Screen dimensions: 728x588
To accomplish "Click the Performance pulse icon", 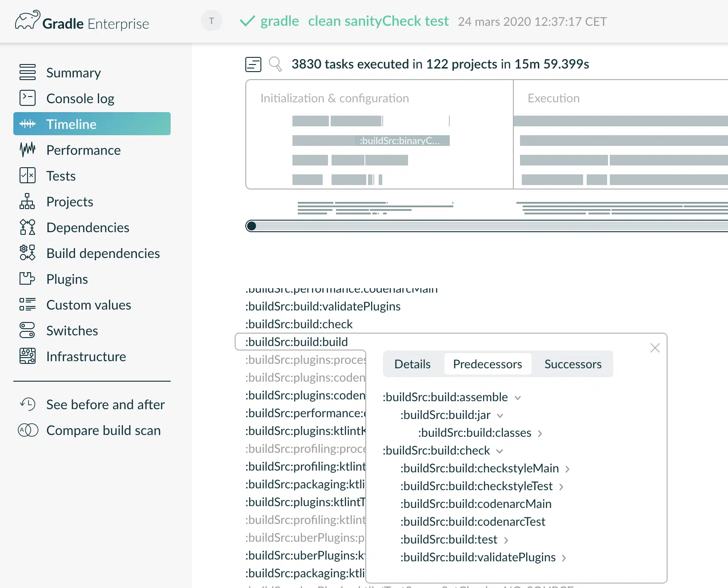I will 28,149.
